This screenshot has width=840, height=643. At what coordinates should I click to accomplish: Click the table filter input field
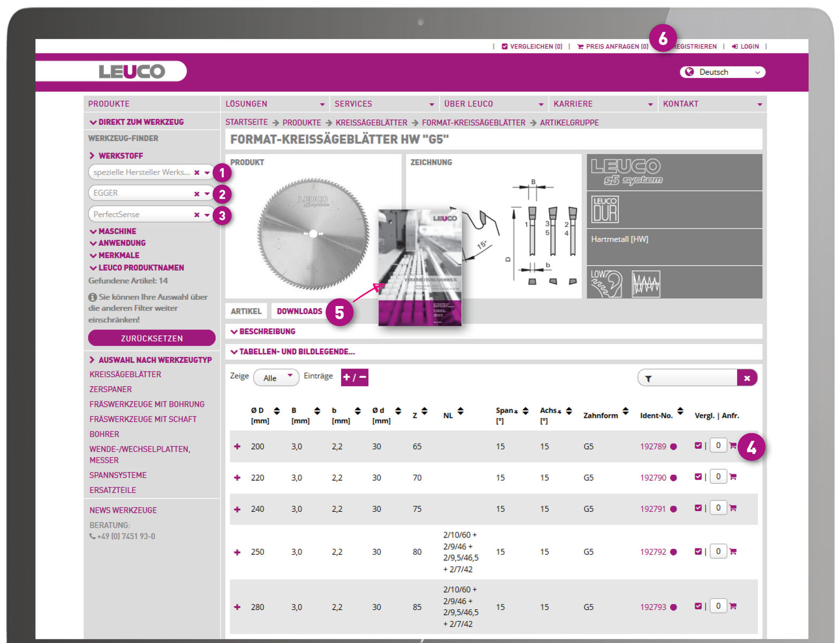click(688, 378)
